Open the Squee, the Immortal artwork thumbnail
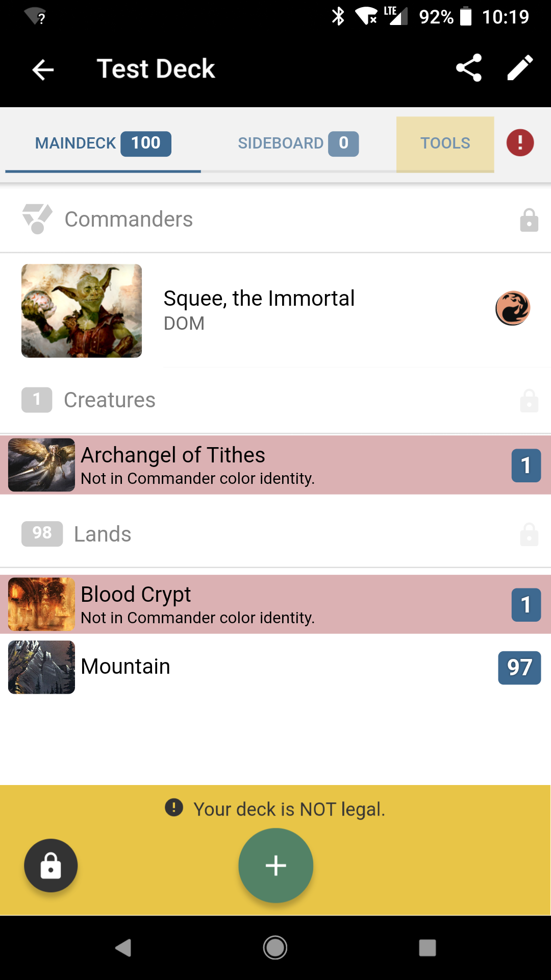 [82, 311]
